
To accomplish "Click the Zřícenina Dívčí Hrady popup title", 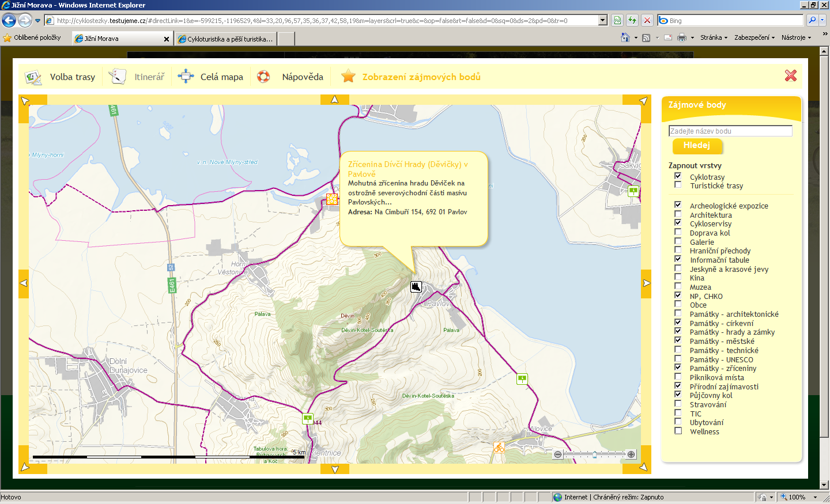I will coord(408,169).
